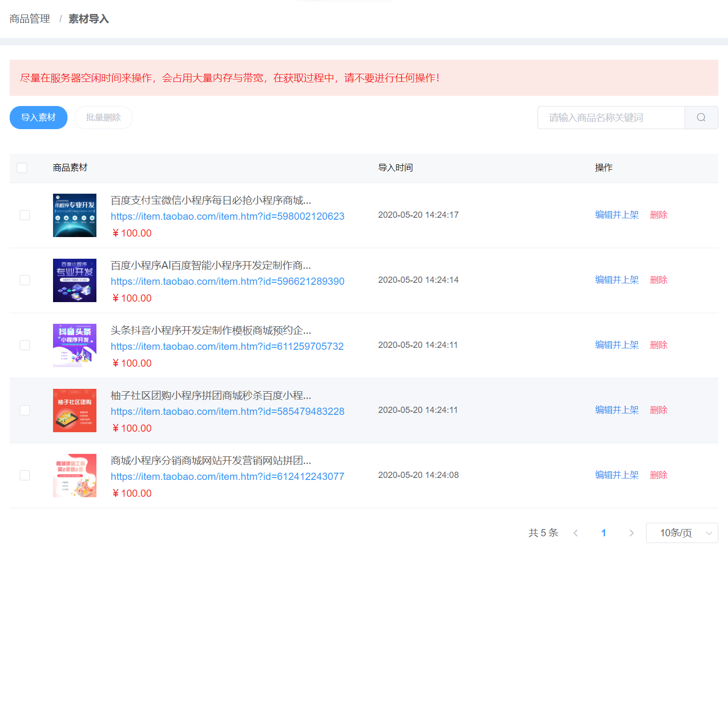Click 编辑并上架 for 商城小程序分销 item
The width and height of the screenshot is (728, 716).
pyautogui.click(x=617, y=475)
